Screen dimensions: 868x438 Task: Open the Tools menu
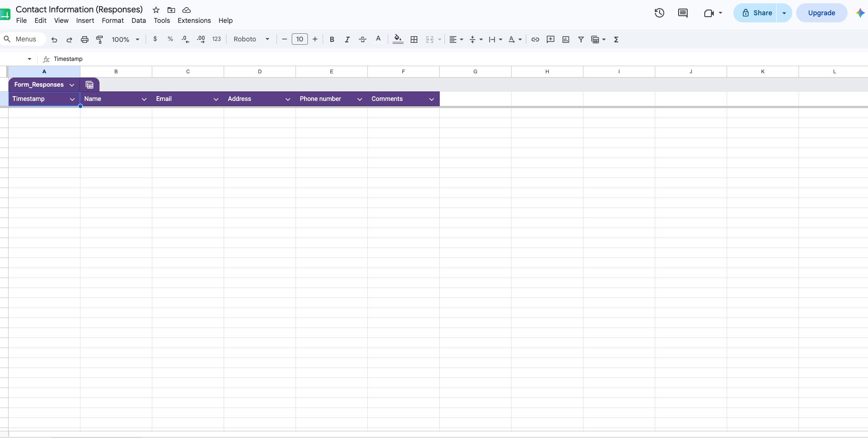(x=162, y=20)
